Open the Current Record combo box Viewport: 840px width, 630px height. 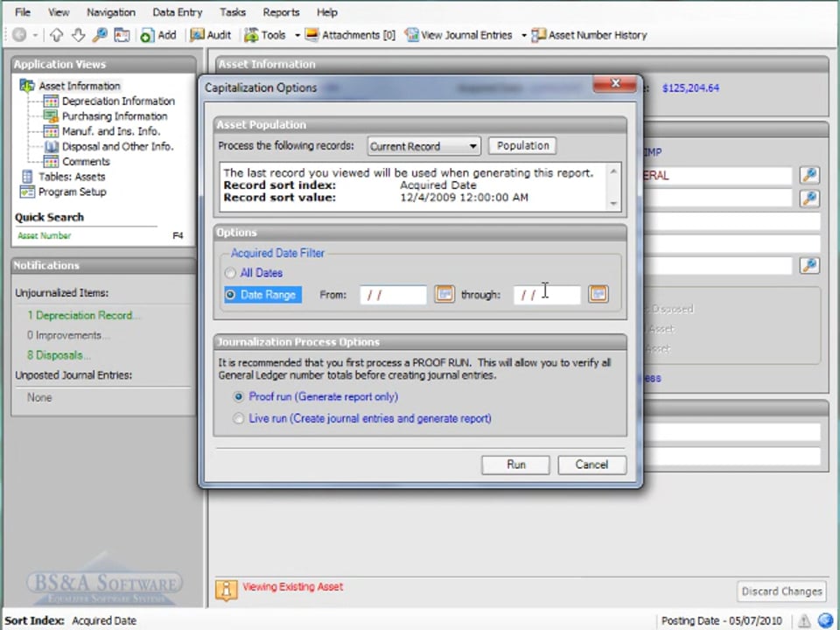[423, 146]
